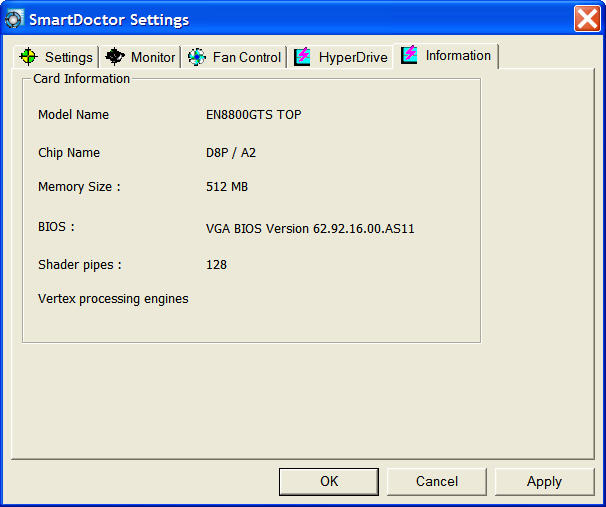Select the 512 MB memory size value
The width and height of the screenshot is (606, 507).
coord(227,187)
